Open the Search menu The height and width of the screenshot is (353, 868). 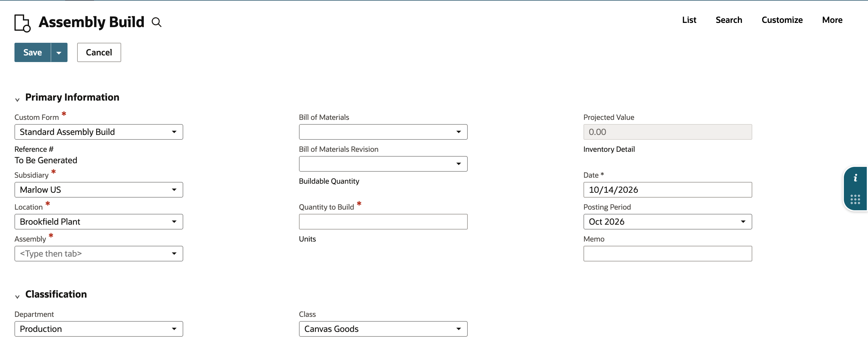729,20
